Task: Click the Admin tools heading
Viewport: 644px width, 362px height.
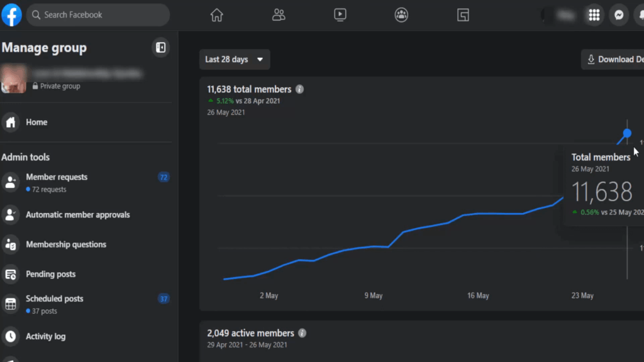Action: tap(25, 157)
